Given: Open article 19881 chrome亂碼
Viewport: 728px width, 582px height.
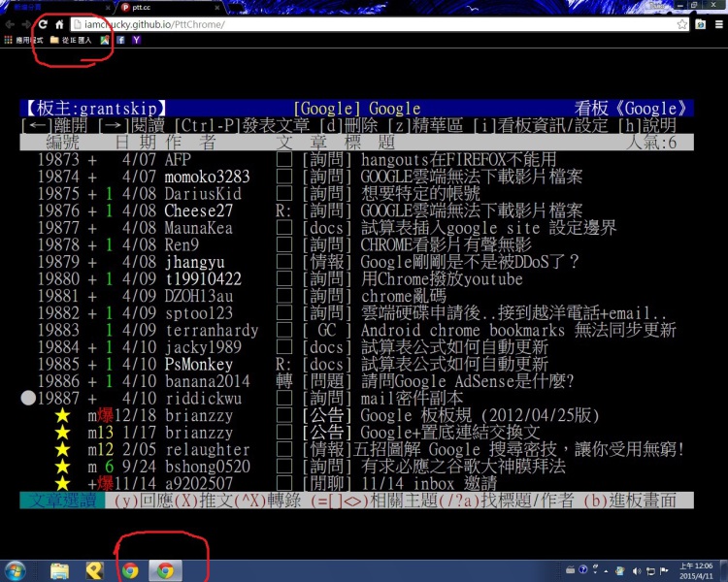Looking at the screenshot, I should coord(356,296).
